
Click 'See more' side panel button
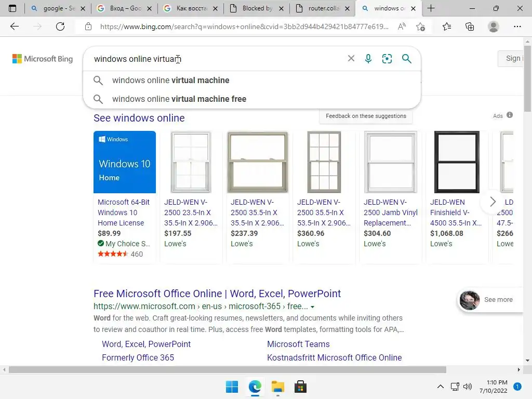click(490, 300)
